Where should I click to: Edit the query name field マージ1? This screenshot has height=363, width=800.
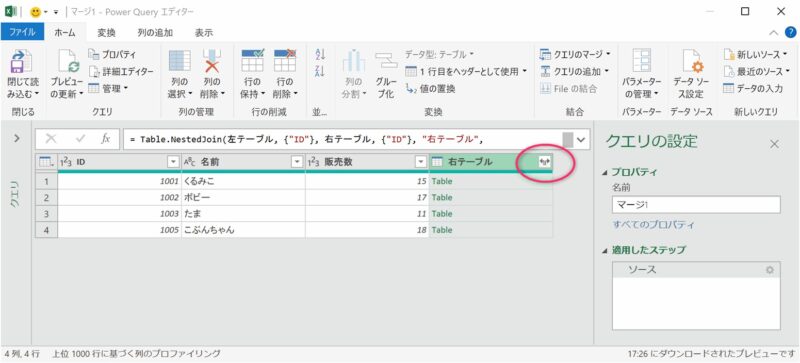(696, 205)
